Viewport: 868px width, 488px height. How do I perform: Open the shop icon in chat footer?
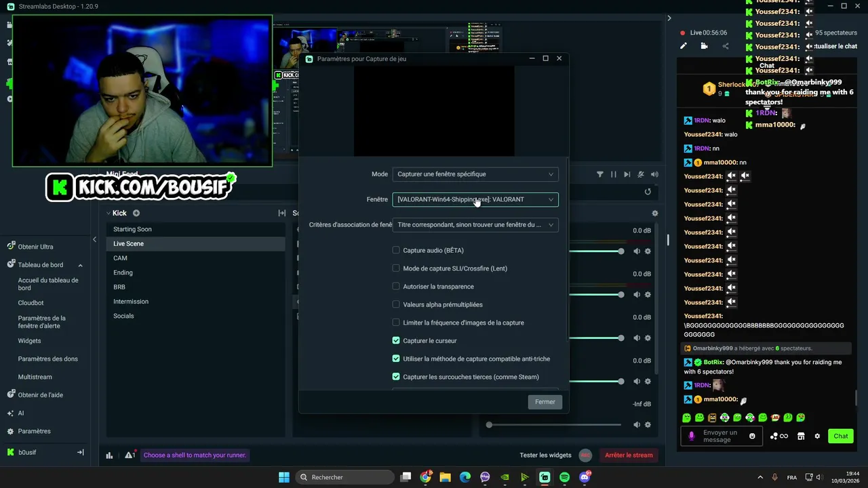[x=801, y=436]
